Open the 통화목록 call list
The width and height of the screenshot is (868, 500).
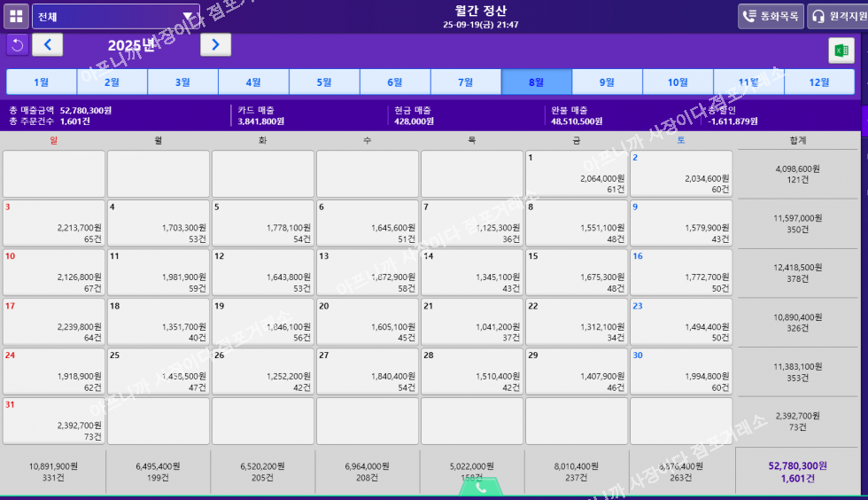(x=770, y=16)
